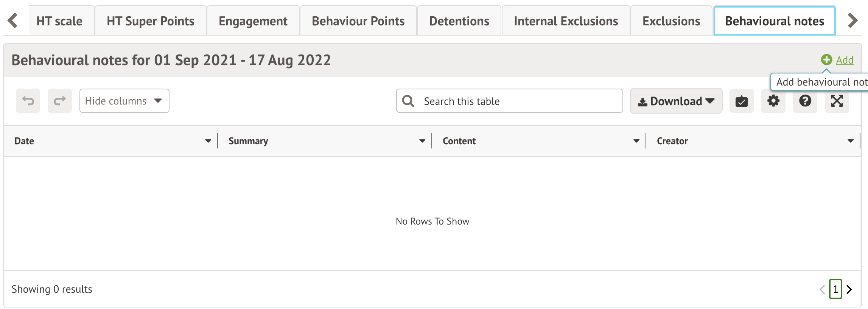Click the redo arrow icon

tap(60, 101)
